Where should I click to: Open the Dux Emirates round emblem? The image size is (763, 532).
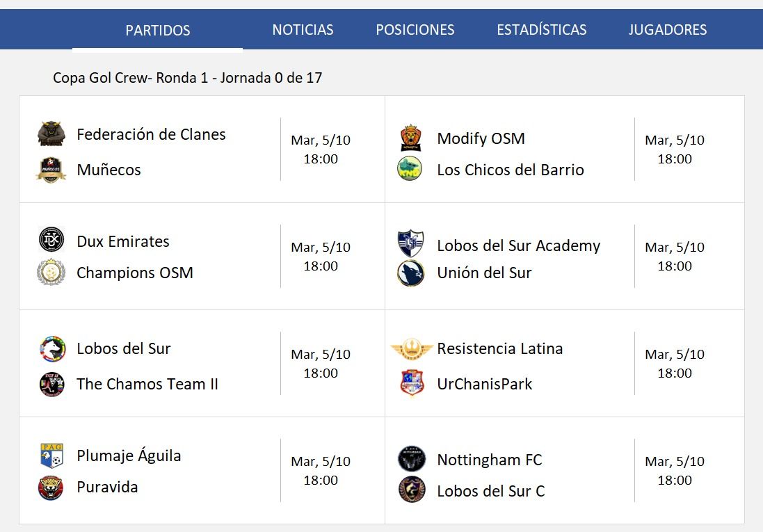[x=51, y=239]
